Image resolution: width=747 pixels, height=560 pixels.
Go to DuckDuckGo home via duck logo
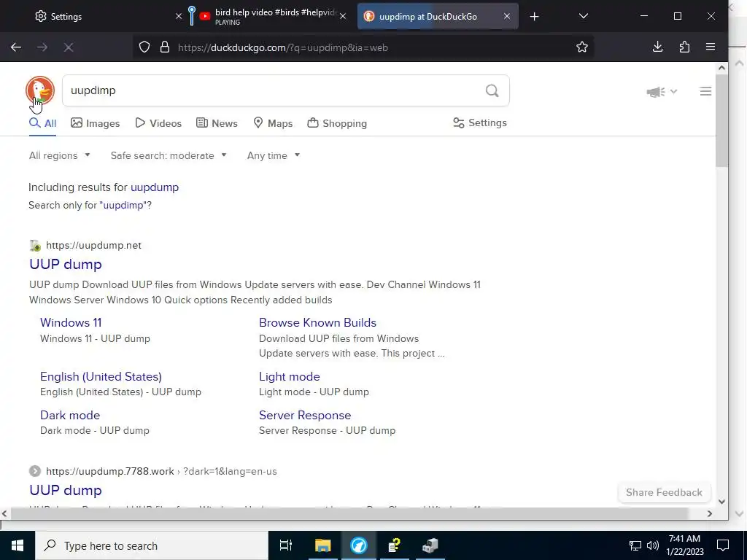(40, 90)
